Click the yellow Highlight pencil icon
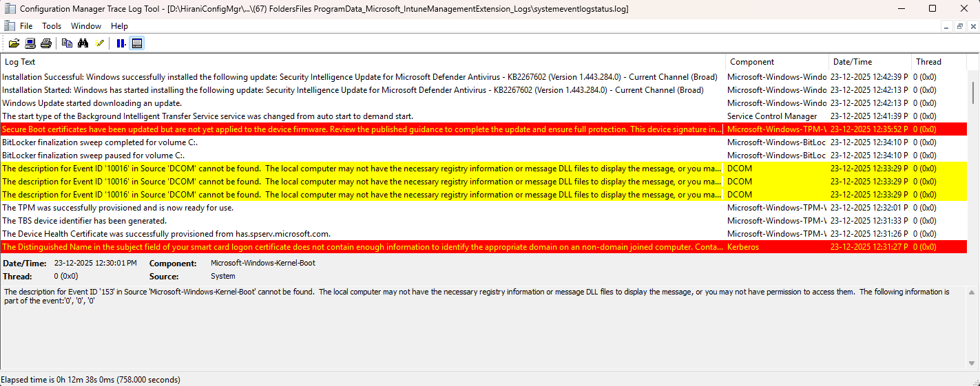The width and height of the screenshot is (980, 386). (x=100, y=43)
